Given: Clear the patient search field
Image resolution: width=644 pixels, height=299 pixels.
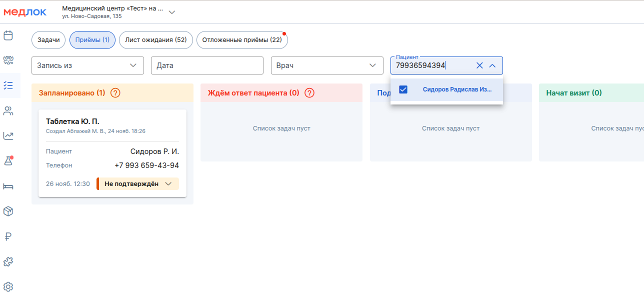Looking at the screenshot, I should [479, 65].
